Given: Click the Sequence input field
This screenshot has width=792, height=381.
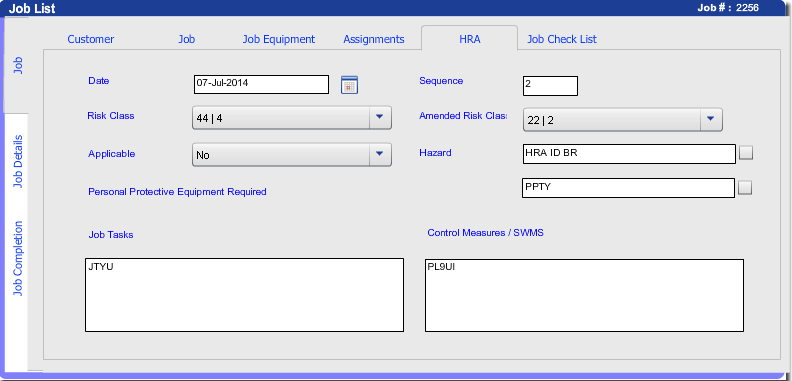Looking at the screenshot, I should click(x=550, y=86).
